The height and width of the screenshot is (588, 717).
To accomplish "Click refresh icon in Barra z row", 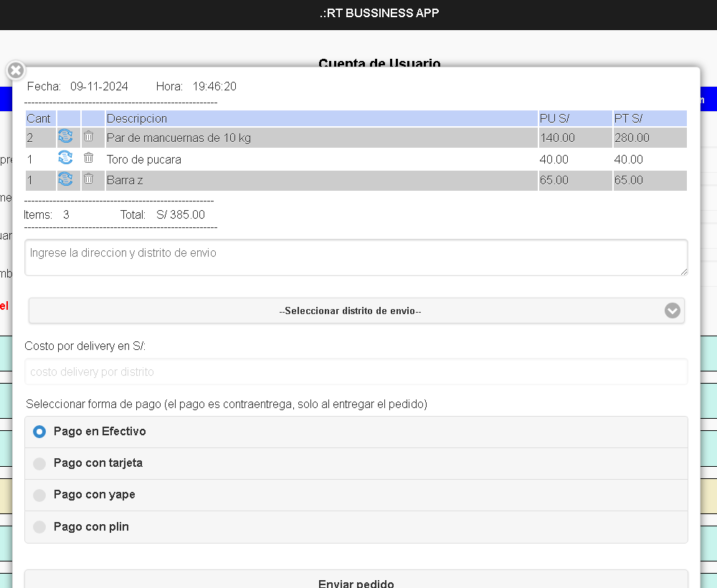I will point(65,179).
